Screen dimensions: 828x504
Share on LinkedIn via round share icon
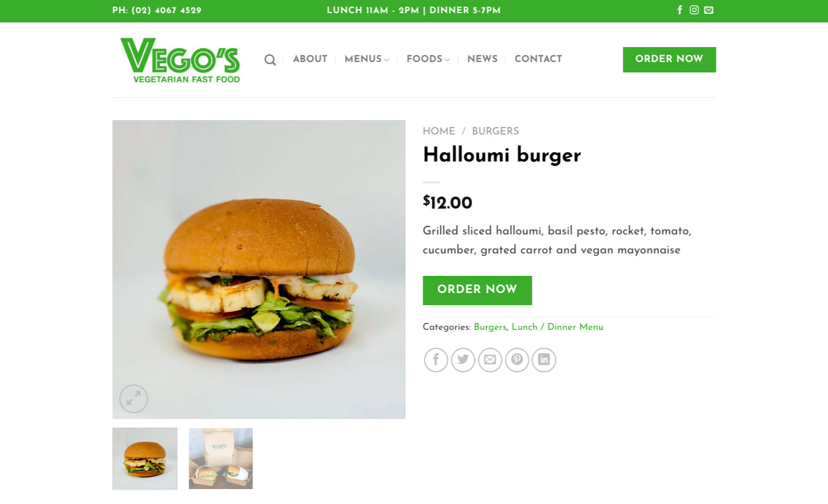click(544, 360)
